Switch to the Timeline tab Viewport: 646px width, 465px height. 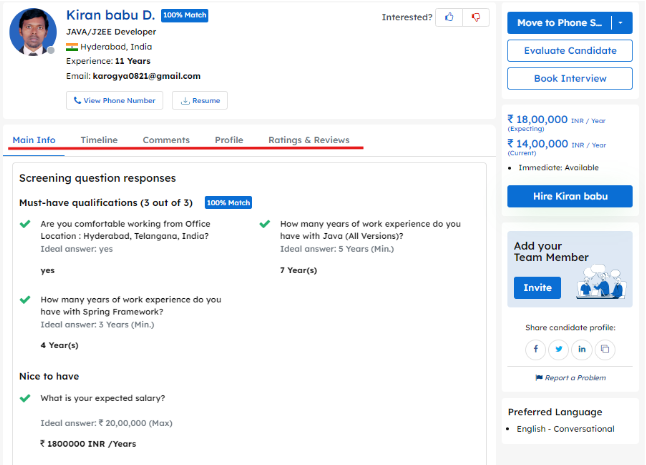(x=99, y=140)
